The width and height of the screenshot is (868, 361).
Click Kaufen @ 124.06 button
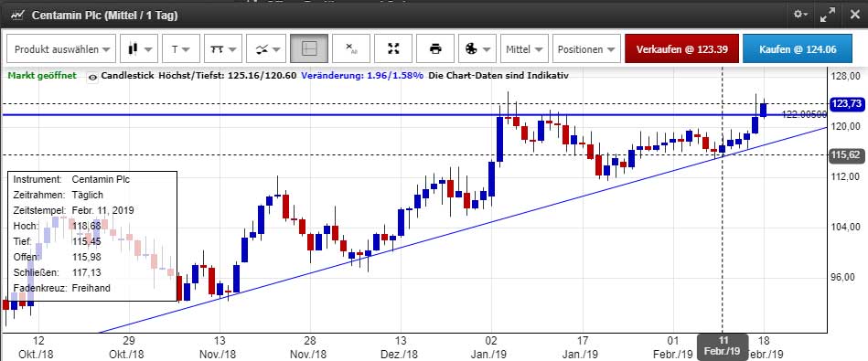pyautogui.click(x=798, y=49)
